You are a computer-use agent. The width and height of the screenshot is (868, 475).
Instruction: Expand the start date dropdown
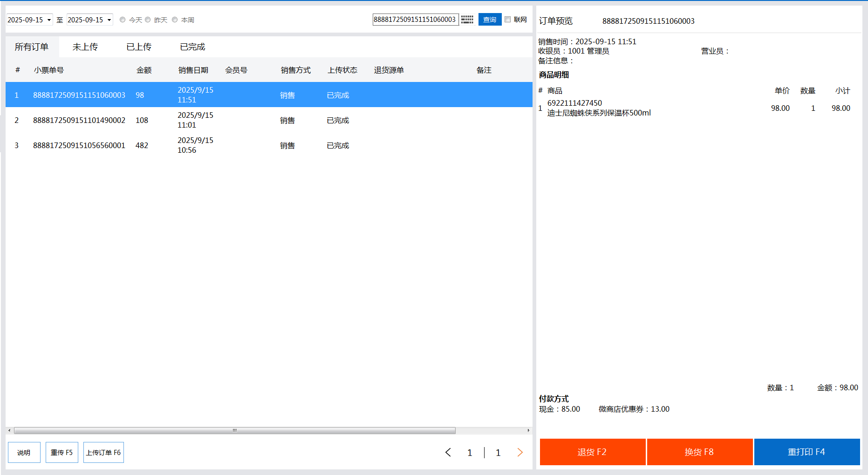[49, 20]
